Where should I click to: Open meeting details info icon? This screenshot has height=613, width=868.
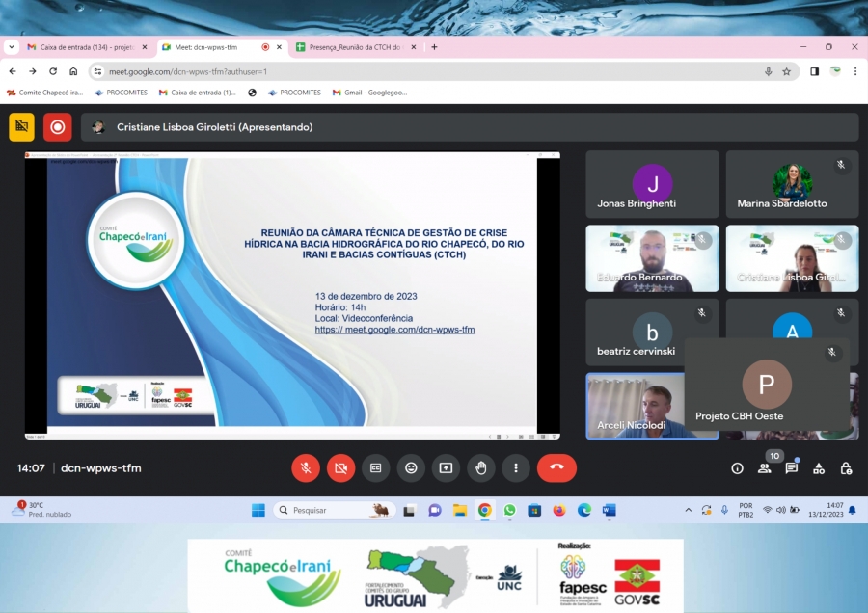point(737,468)
